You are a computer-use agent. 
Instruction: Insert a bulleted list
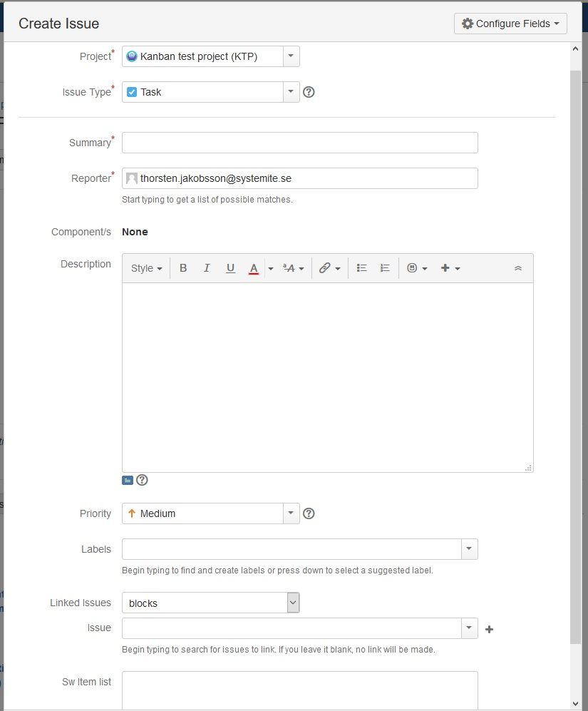pos(361,268)
